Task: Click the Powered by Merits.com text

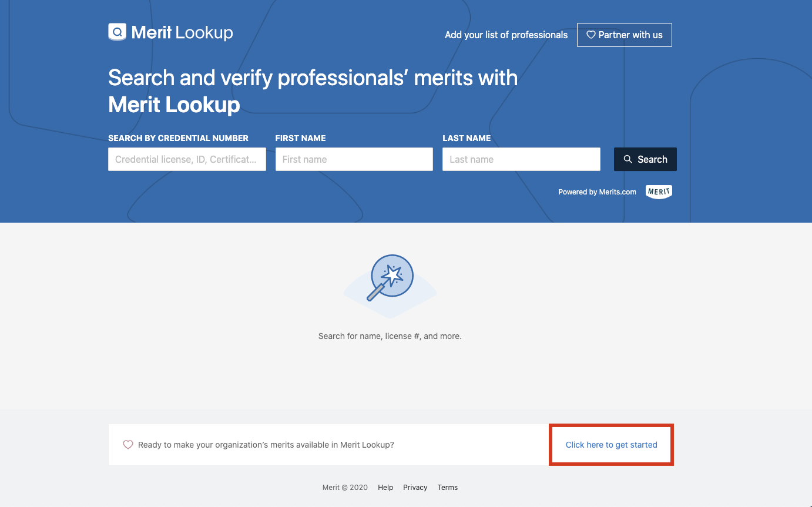Action: point(597,192)
